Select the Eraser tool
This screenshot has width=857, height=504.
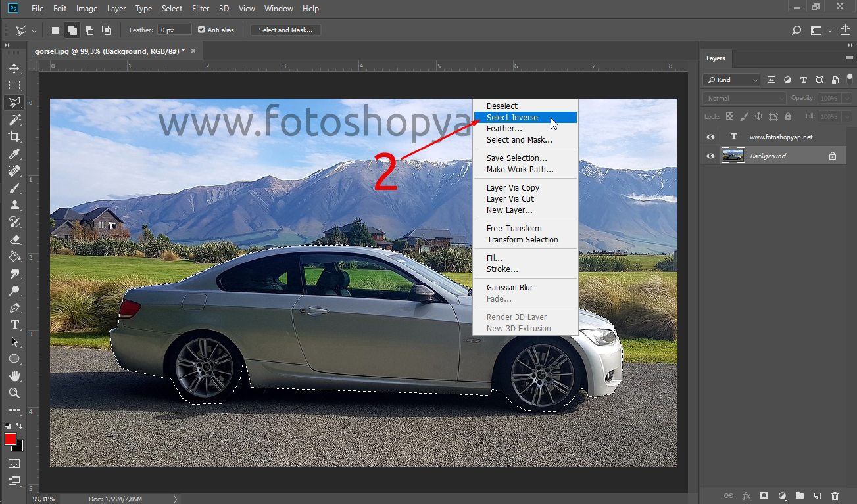14,239
